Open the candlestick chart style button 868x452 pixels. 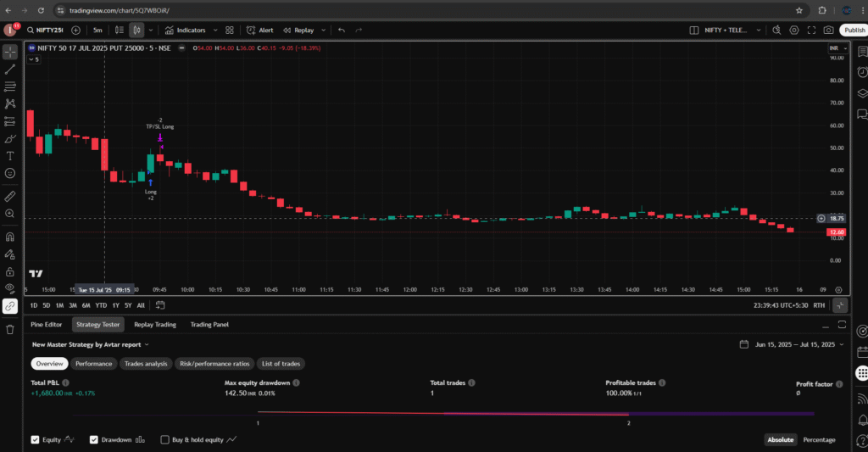(x=136, y=30)
